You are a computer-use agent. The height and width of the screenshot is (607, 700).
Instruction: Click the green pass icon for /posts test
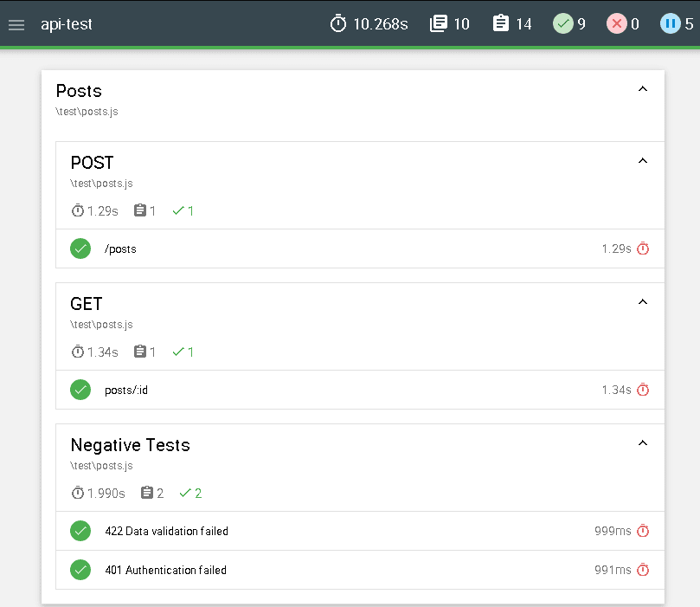coord(80,249)
